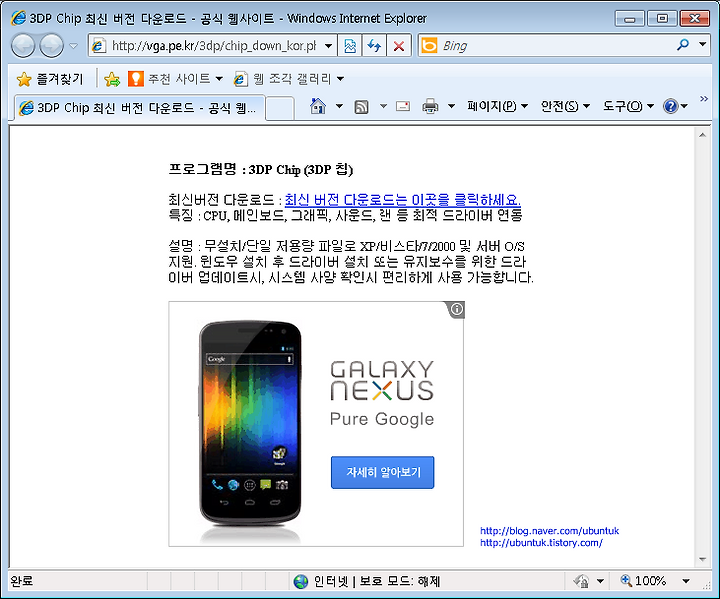Go to home page via Home icon
The width and height of the screenshot is (720, 599).
point(318,107)
